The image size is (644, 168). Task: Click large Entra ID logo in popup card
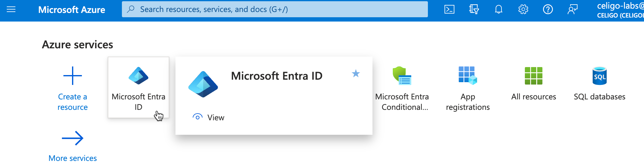click(203, 84)
